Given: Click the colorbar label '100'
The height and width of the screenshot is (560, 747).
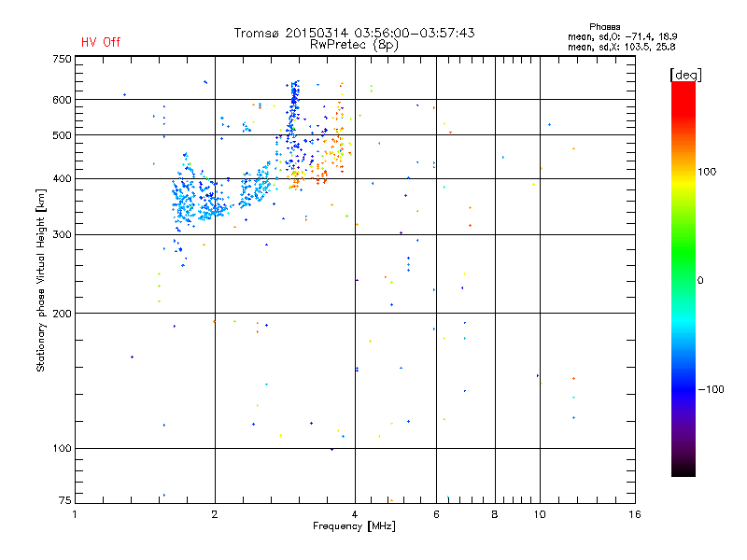Looking at the screenshot, I should pyautogui.click(x=707, y=172).
